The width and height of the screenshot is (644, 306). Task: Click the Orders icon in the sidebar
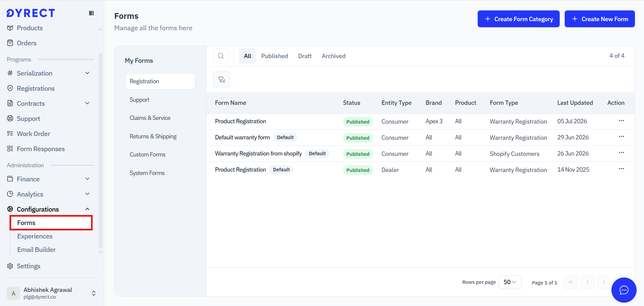pos(10,43)
